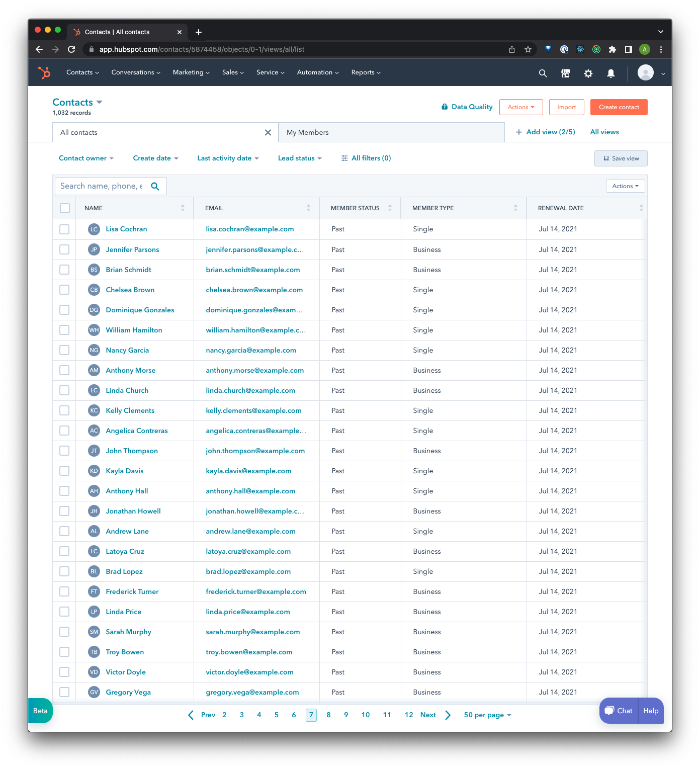Sort contacts by the Name column
Viewport: 700px width, 769px height.
[183, 208]
